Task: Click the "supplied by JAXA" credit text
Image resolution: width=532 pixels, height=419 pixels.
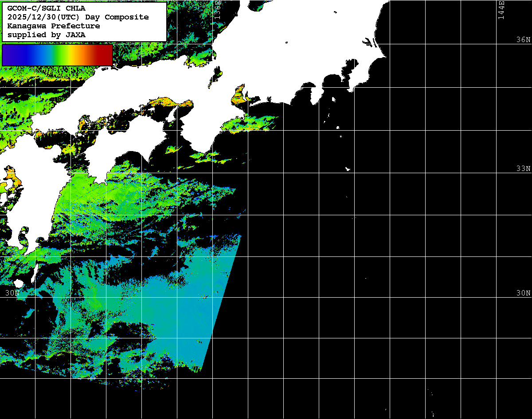Action: [x=46, y=35]
